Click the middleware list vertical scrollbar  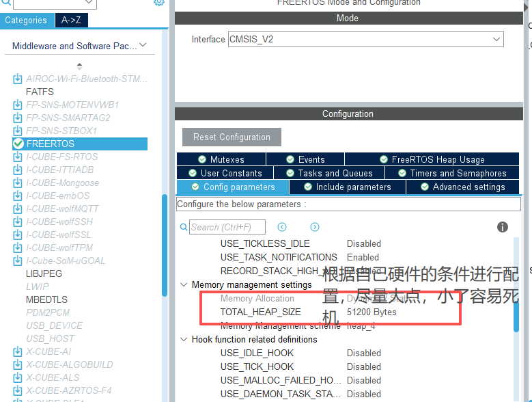coord(165,246)
